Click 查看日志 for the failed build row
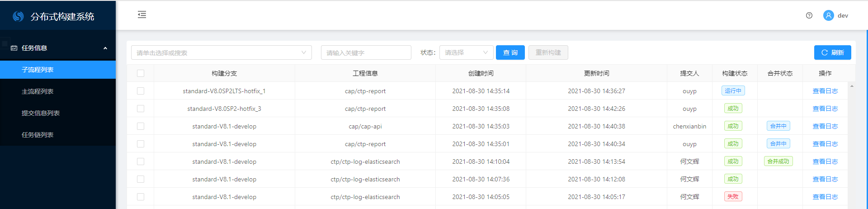 (825, 197)
